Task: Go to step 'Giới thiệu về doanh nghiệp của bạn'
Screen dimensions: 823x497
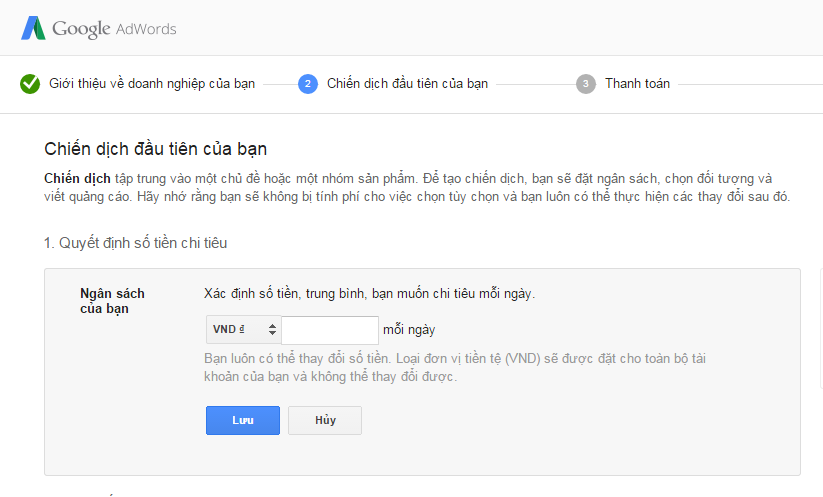Action: (152, 84)
